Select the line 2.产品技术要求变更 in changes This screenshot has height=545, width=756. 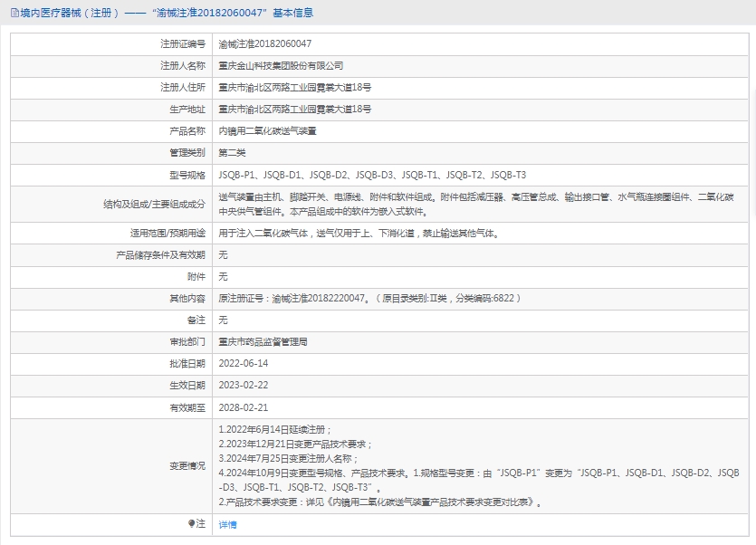click(x=380, y=502)
